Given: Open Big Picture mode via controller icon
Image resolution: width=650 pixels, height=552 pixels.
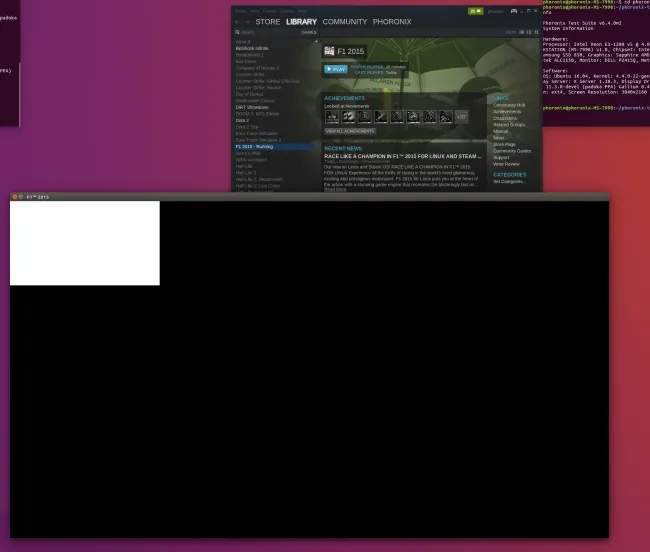Looking at the screenshot, I should tap(514, 11).
